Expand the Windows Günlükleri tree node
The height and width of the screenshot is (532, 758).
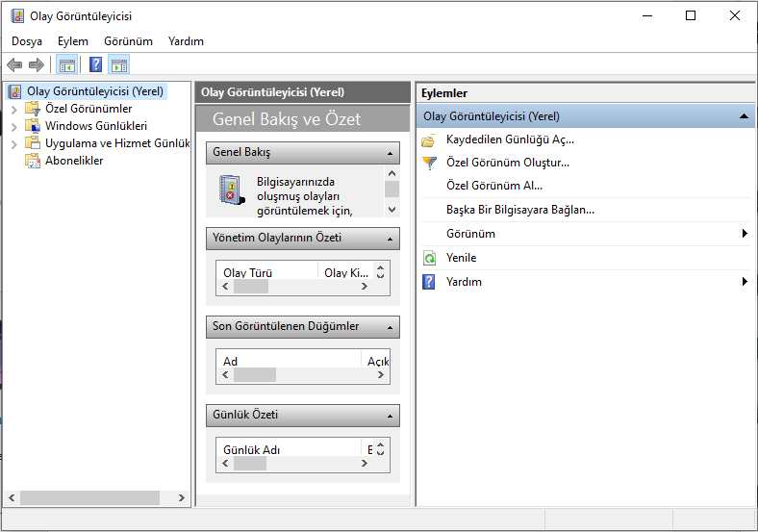click(14, 127)
